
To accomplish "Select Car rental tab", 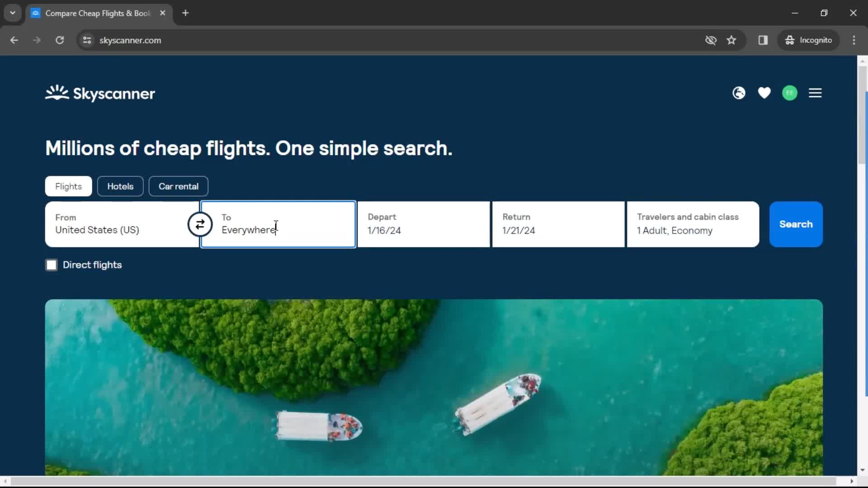I will point(178,186).
